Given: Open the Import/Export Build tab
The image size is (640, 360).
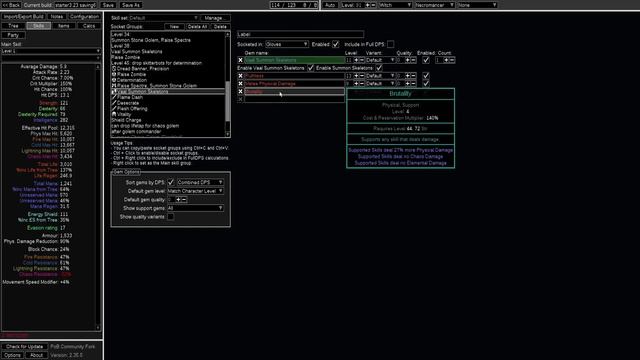Looking at the screenshot, I should 24,17.
